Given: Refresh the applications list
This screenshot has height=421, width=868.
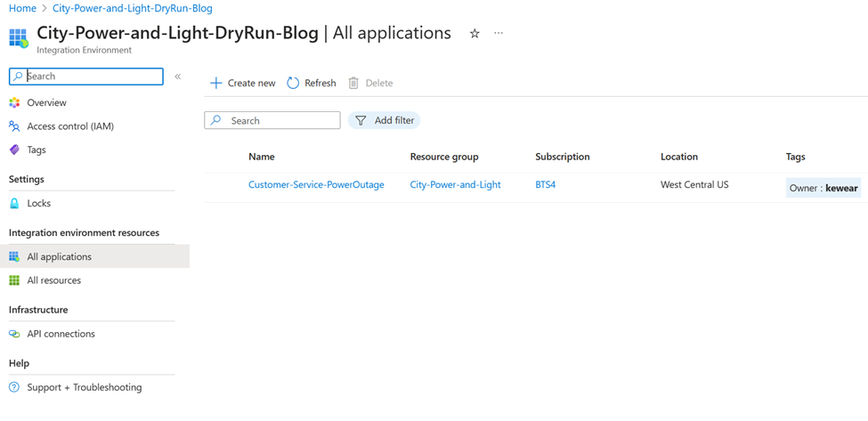Looking at the screenshot, I should pos(311,83).
